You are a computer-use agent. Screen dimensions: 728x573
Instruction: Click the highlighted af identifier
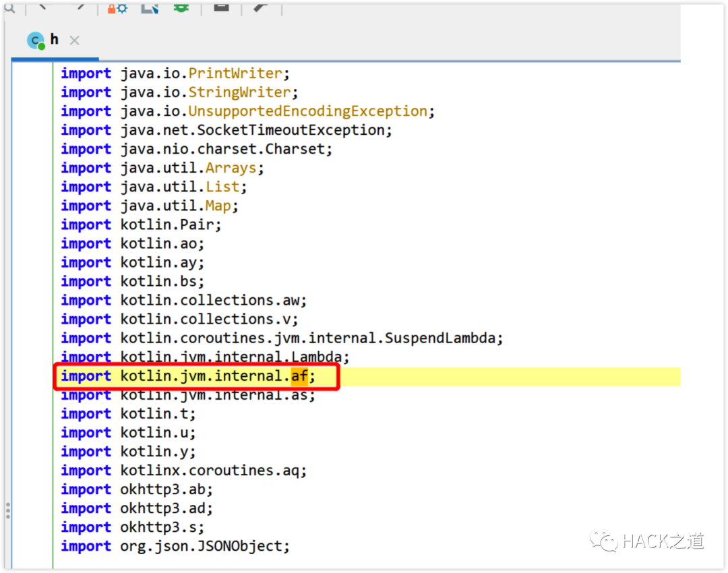299,376
